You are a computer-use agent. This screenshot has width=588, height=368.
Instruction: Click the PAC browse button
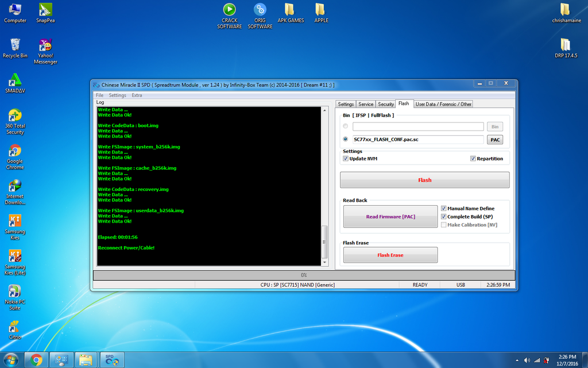coord(495,140)
